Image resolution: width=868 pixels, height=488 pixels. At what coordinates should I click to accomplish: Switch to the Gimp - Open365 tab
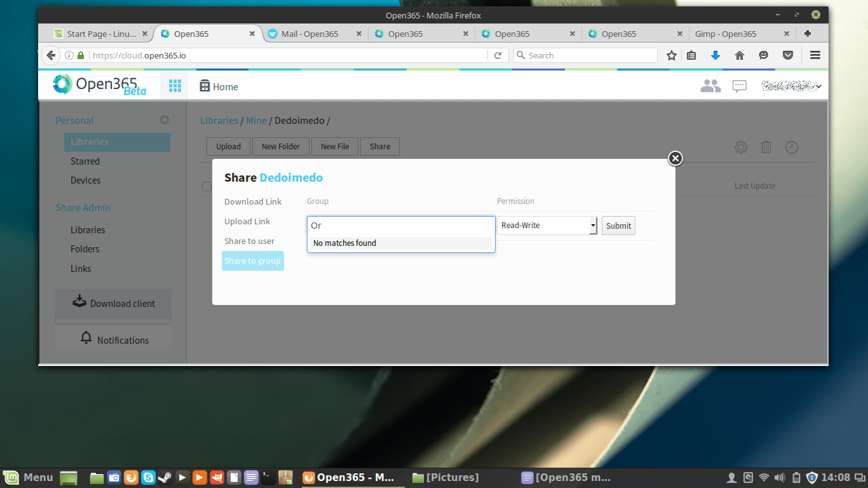743,34
